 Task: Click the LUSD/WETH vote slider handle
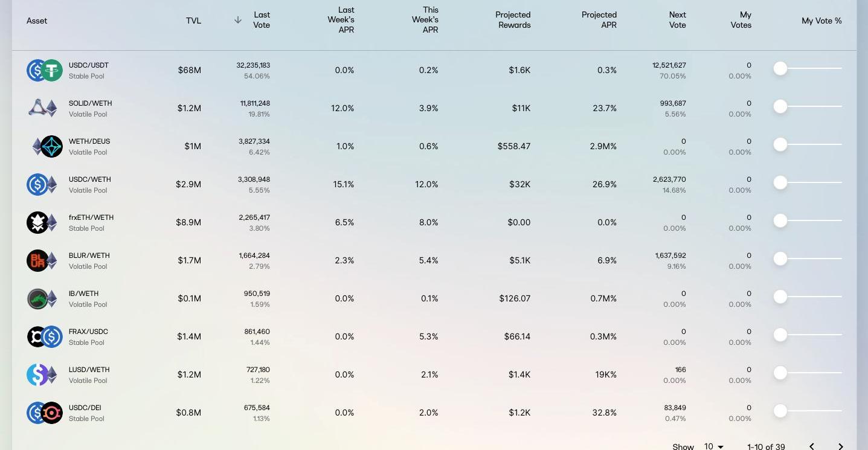[780, 373]
